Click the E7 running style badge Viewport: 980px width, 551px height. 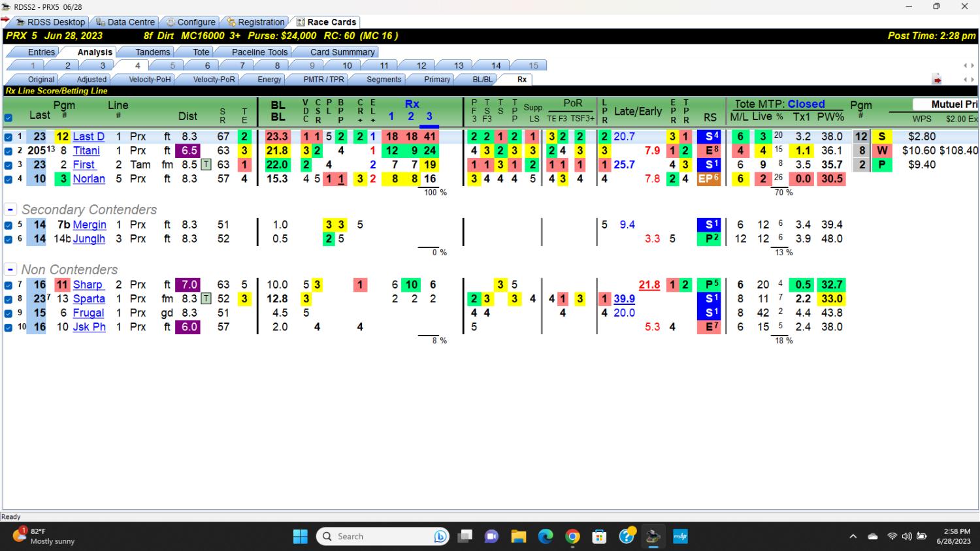click(x=709, y=327)
